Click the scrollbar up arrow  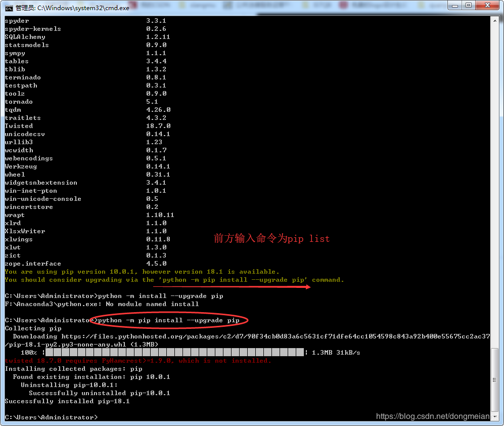(495, 21)
